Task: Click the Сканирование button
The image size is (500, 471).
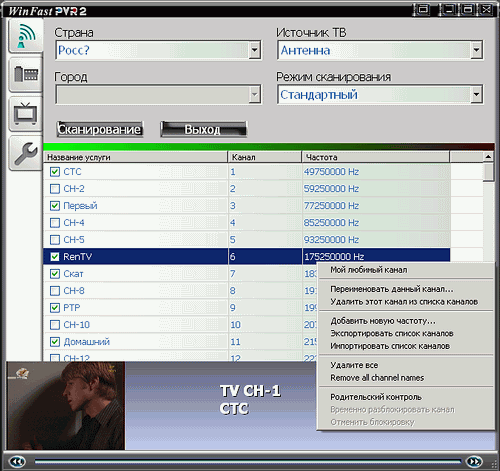Action: 100,129
